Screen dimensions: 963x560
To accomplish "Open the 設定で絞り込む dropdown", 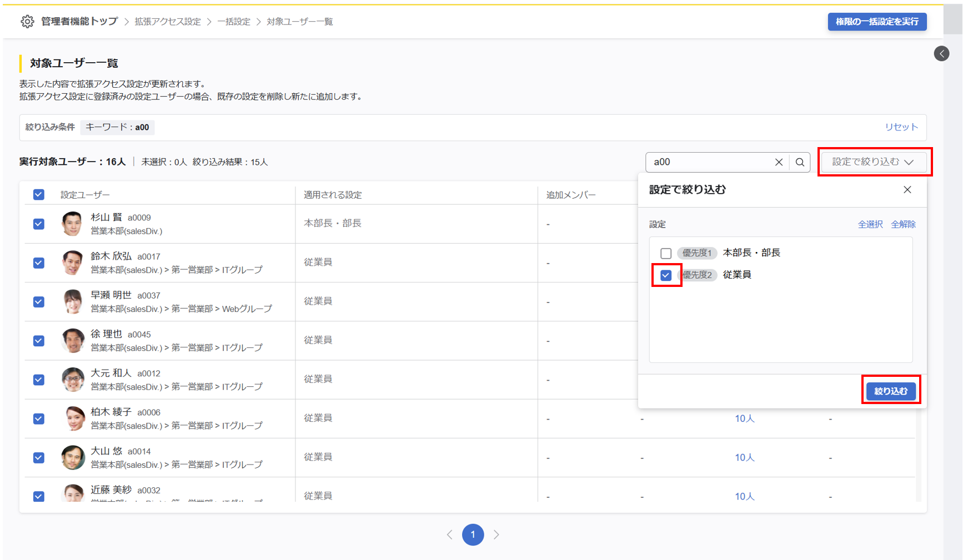I will (x=873, y=162).
